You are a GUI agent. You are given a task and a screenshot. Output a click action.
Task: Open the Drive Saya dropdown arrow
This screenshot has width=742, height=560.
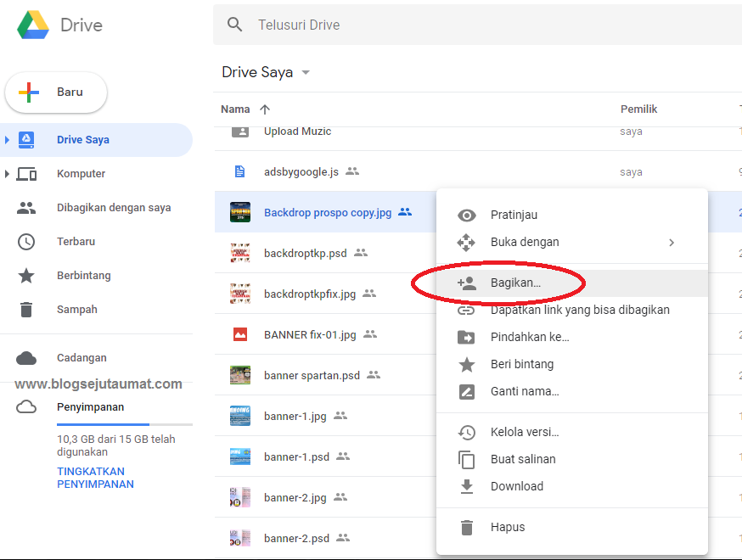click(x=306, y=73)
